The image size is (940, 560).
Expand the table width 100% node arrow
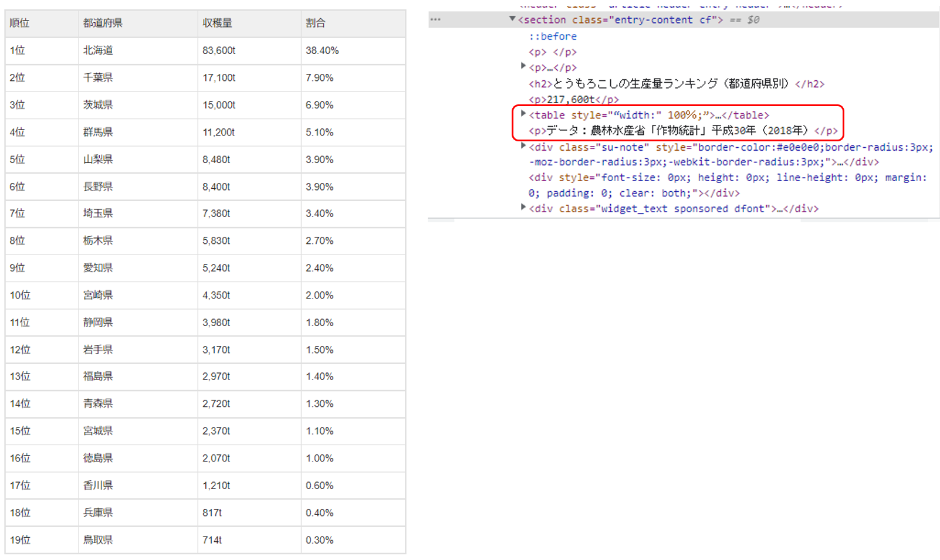(523, 114)
